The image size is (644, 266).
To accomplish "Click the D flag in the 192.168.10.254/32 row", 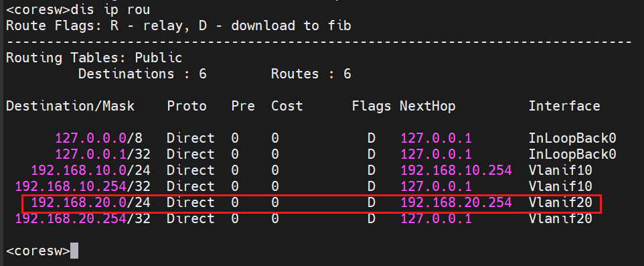I will (x=372, y=186).
